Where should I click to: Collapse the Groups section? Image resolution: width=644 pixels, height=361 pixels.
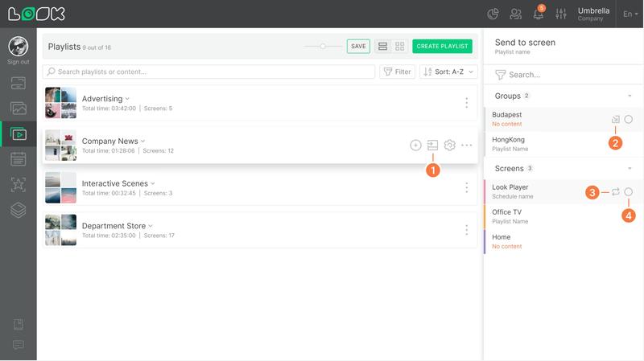coord(630,96)
